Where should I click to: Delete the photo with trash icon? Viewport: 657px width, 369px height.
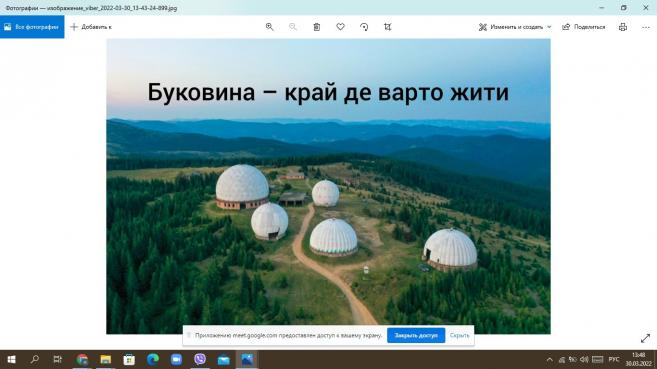tap(317, 27)
